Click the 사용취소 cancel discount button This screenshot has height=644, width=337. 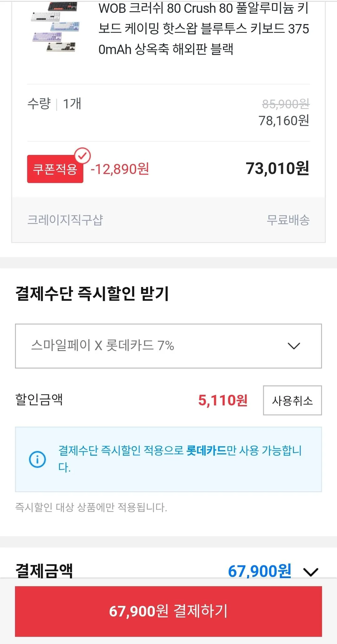coord(292,400)
